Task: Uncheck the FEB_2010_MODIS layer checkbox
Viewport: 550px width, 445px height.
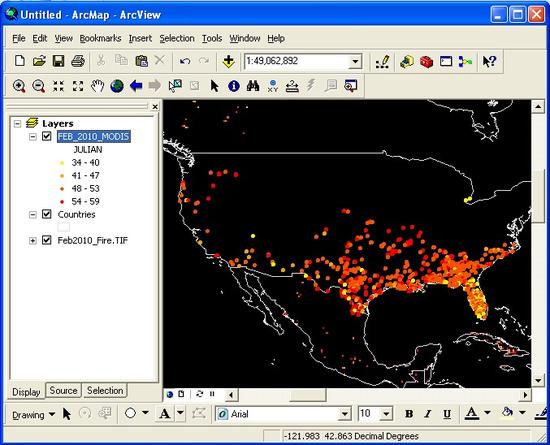Action: [47, 136]
